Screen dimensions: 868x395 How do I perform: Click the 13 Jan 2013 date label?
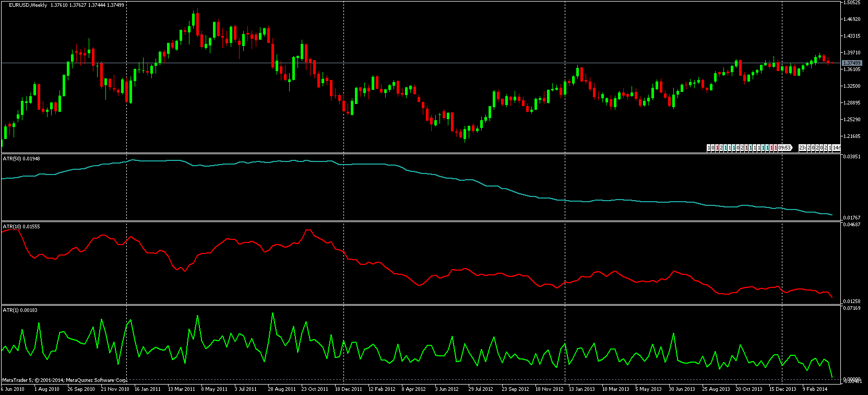[x=582, y=389]
